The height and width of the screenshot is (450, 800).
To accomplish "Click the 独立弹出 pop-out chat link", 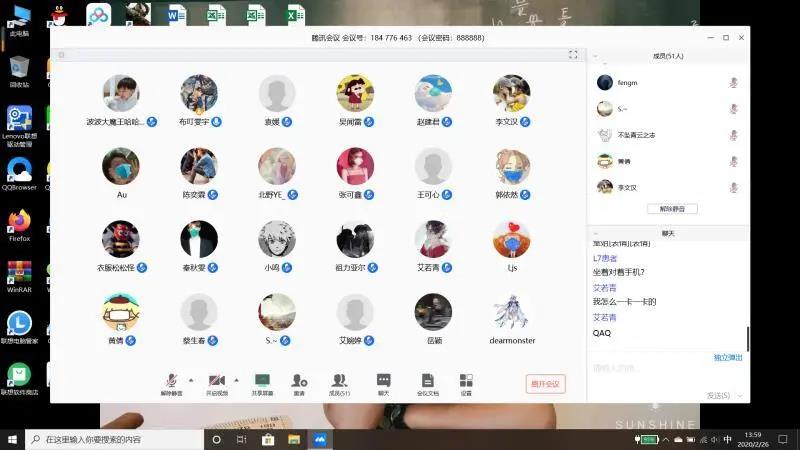I will [x=727, y=357].
